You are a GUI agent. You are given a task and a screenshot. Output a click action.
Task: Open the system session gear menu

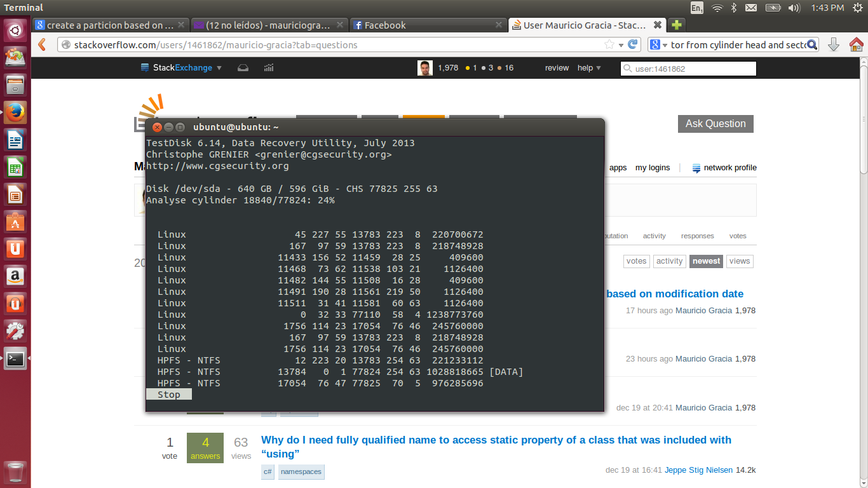(x=857, y=8)
